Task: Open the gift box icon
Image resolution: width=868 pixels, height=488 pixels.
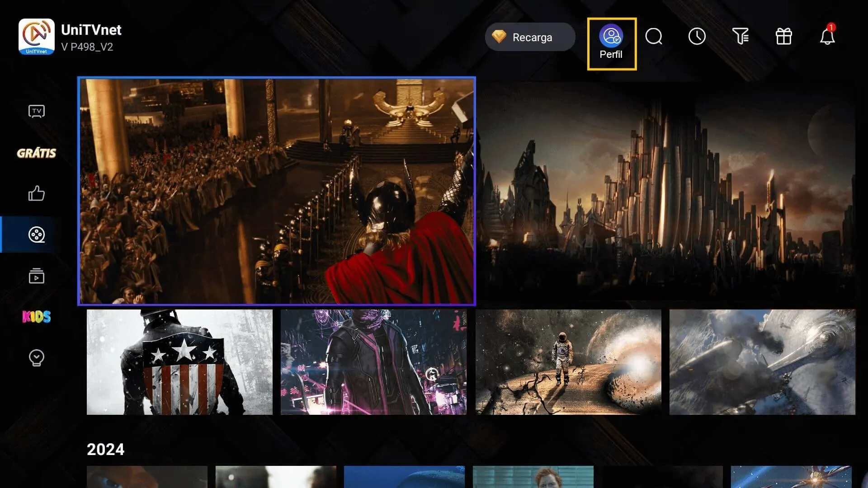Action: [783, 37]
